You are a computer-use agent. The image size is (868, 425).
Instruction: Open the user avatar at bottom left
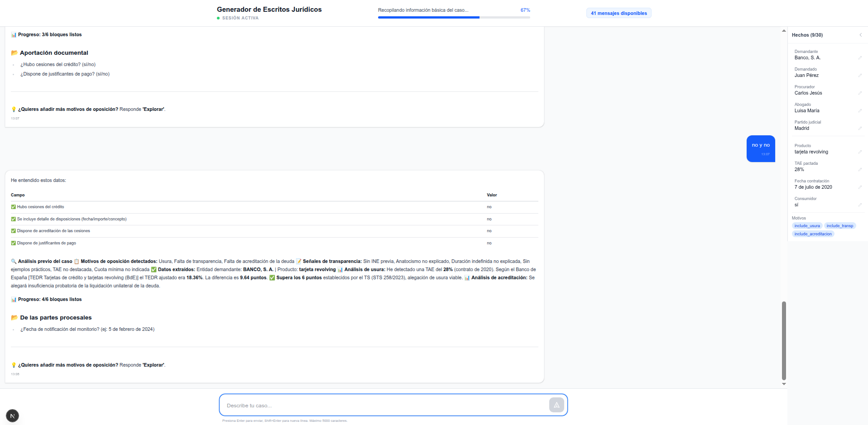click(12, 415)
